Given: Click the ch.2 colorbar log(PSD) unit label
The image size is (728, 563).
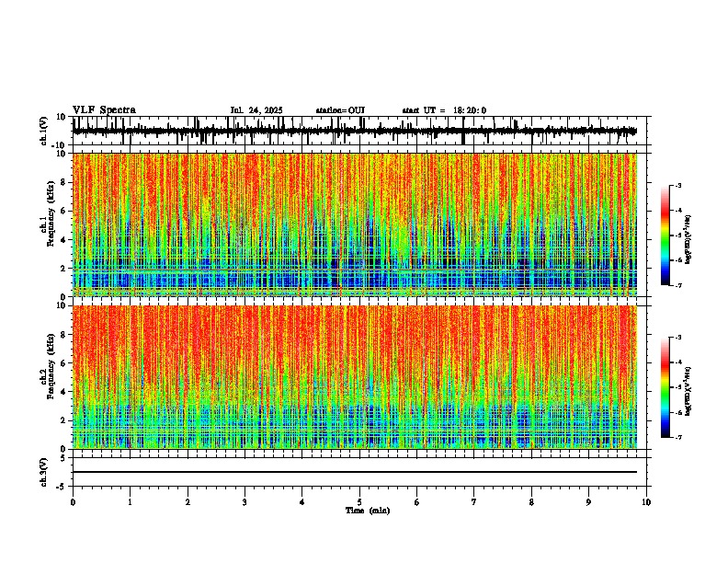Looking at the screenshot, I should 688,391.
